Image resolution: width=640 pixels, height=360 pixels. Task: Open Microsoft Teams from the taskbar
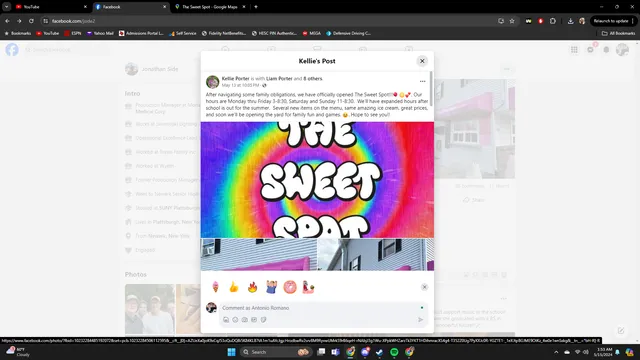click(336, 352)
